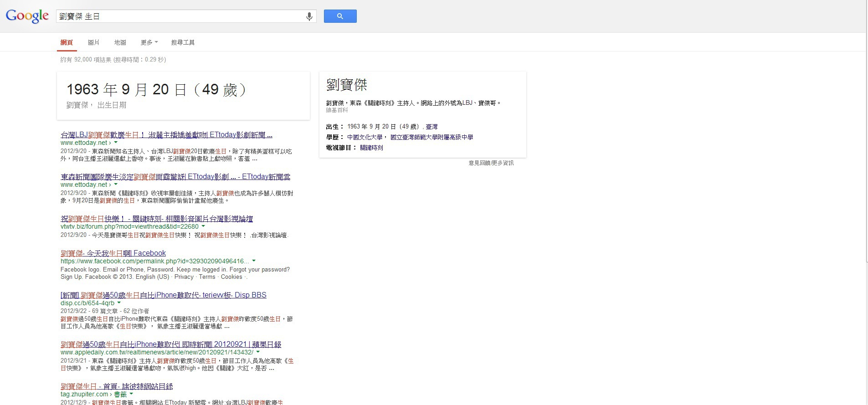Image resolution: width=868 pixels, height=405 pixels.
Task: Open 中國文化大學 education link
Action: (365, 137)
